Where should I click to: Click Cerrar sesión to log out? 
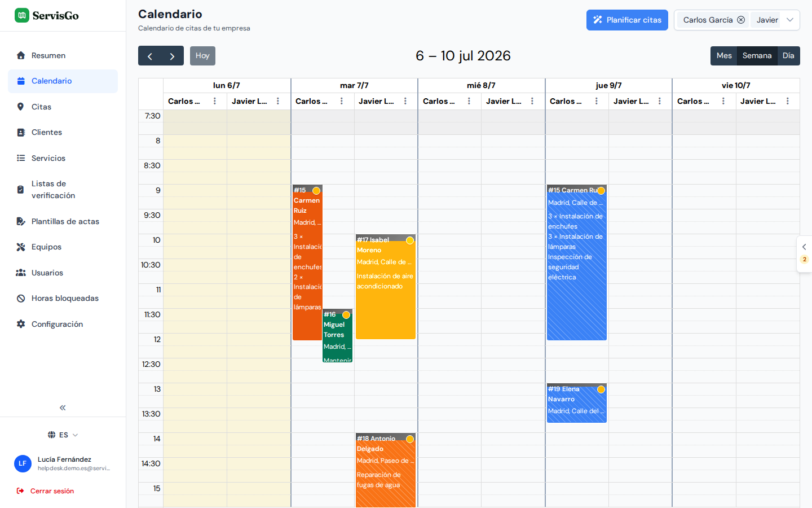pyautogui.click(x=46, y=491)
